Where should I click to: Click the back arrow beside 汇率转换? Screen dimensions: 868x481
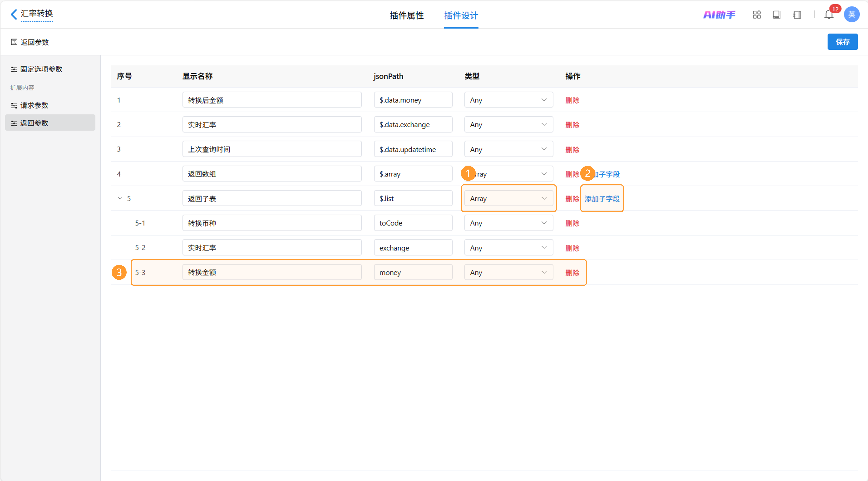(x=13, y=14)
